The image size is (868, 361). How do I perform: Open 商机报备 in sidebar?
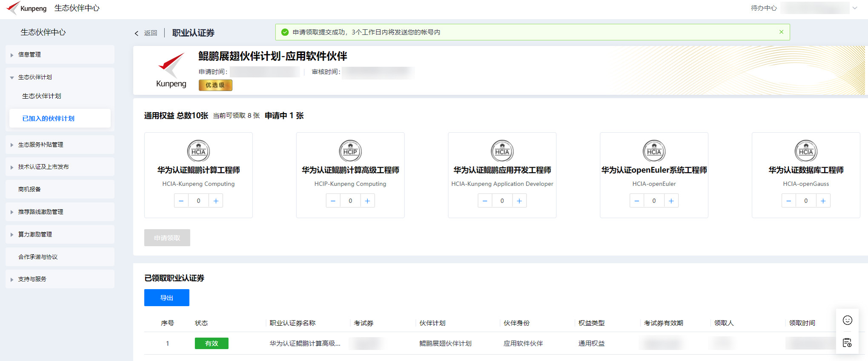tap(60, 189)
